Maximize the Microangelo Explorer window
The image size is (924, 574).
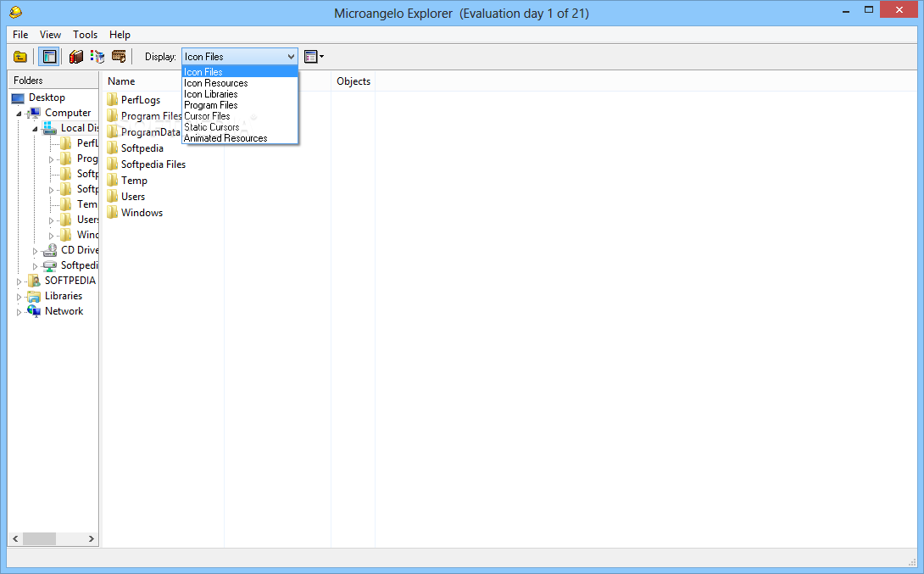pos(869,10)
